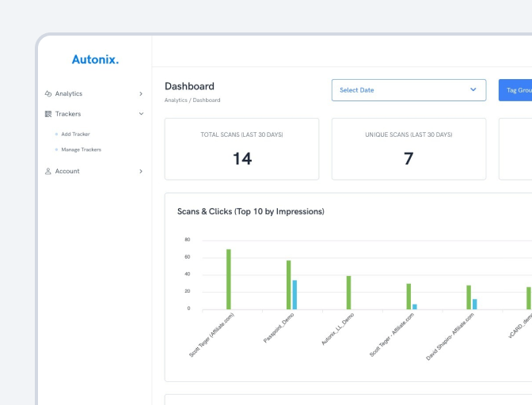532x405 pixels.
Task: Expand the Analytics menu chevron
Action: [x=141, y=94]
